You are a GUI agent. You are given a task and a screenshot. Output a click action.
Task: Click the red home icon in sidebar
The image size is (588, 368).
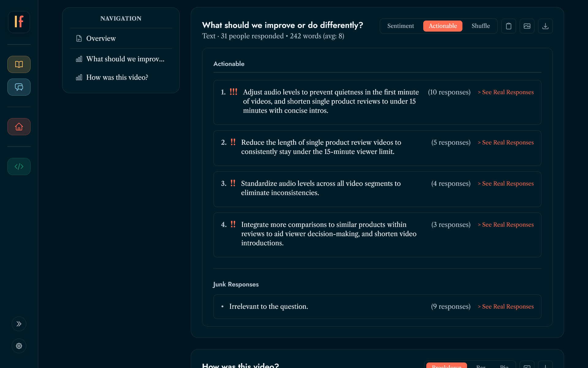(19, 127)
